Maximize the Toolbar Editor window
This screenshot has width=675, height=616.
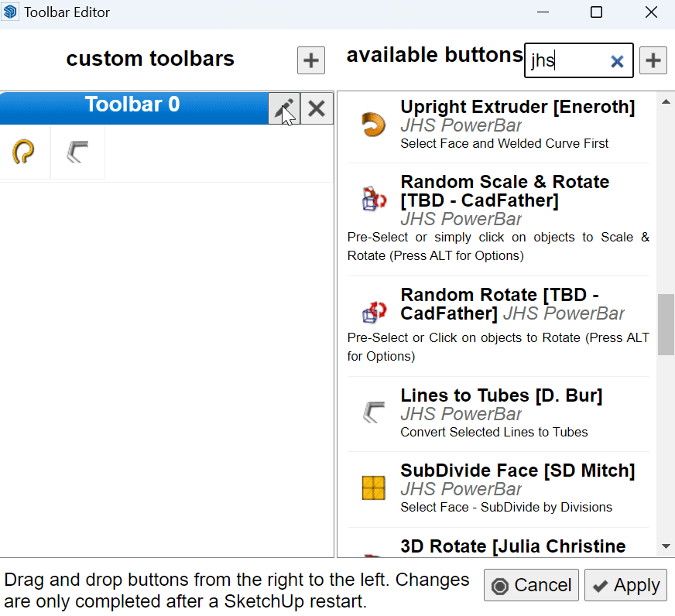[596, 12]
